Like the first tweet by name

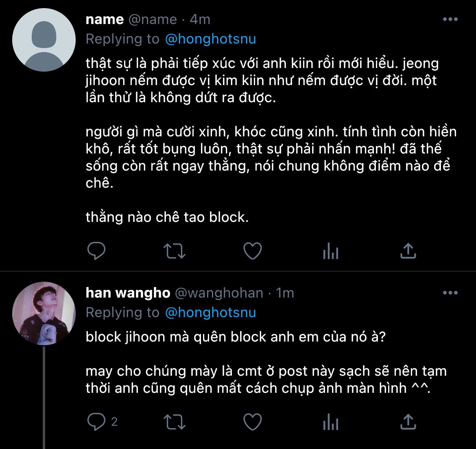coord(252,251)
